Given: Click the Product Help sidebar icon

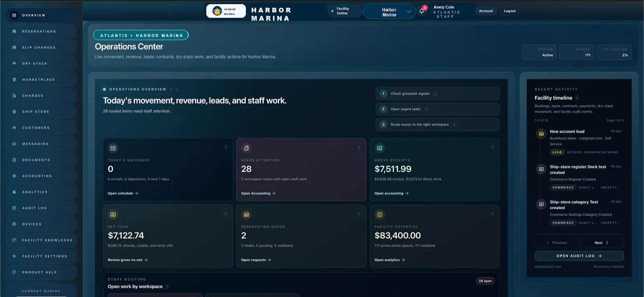Looking at the screenshot, I should coord(14,272).
